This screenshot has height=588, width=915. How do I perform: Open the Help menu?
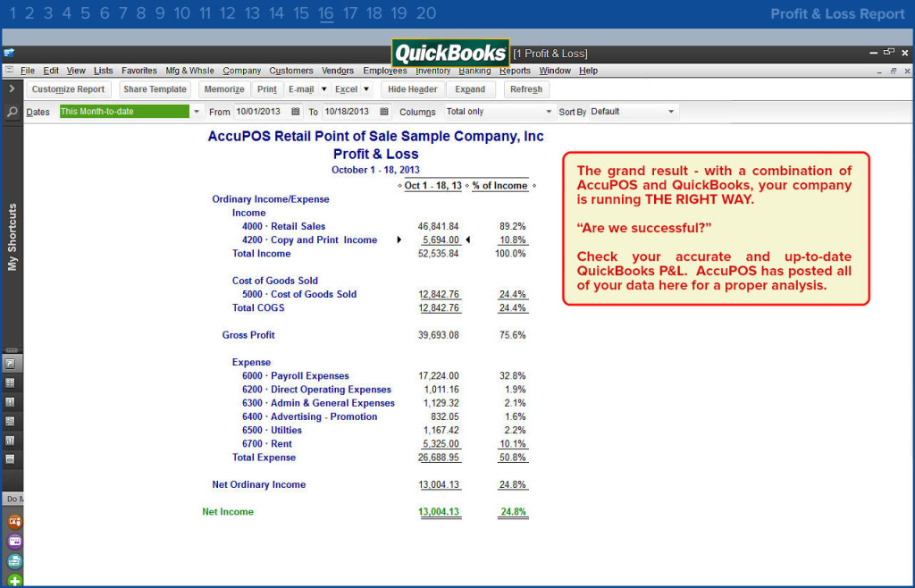tap(588, 71)
